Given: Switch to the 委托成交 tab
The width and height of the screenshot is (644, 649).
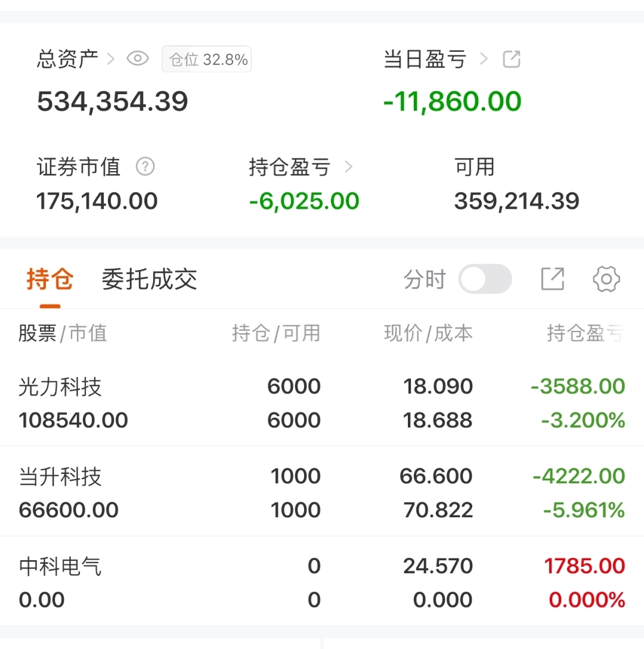Looking at the screenshot, I should (149, 279).
